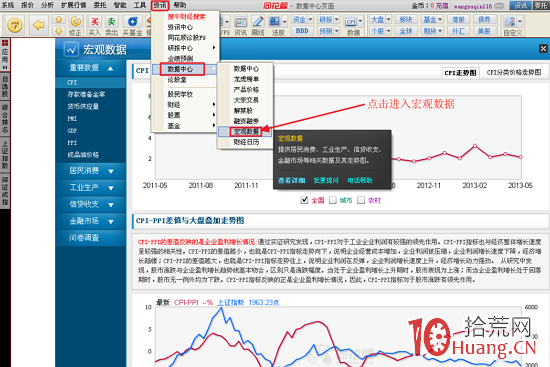Screen dimensions: 550x367
Task: Open the 自定义 dropdown arrow
Action: pyautogui.click(x=519, y=21)
